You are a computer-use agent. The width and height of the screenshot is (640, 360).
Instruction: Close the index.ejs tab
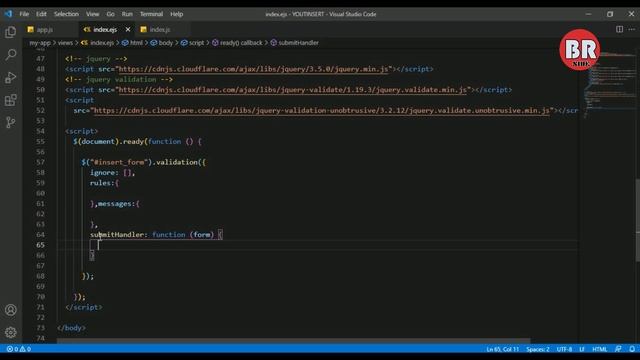[x=128, y=29]
